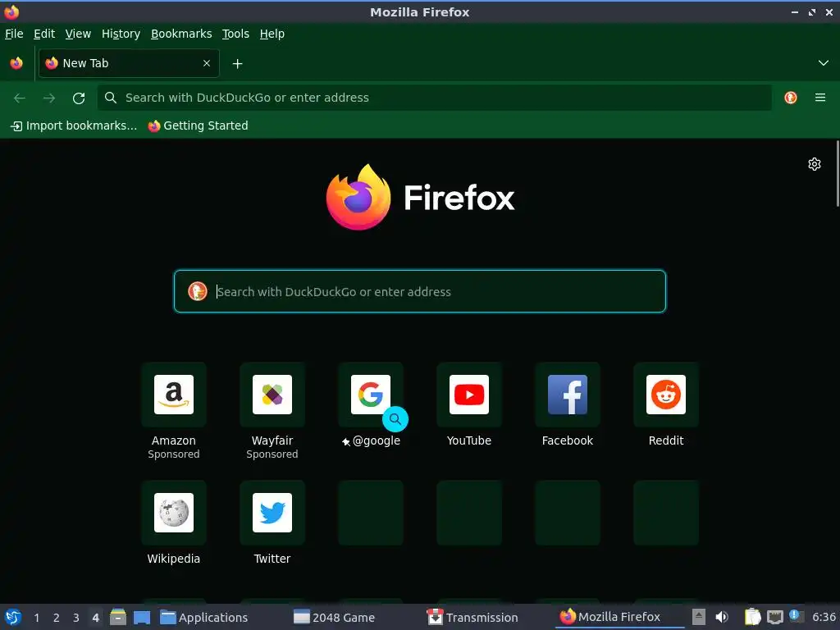Click the DuckDuckGo logo in page search box
840x630 pixels.
coord(198,291)
